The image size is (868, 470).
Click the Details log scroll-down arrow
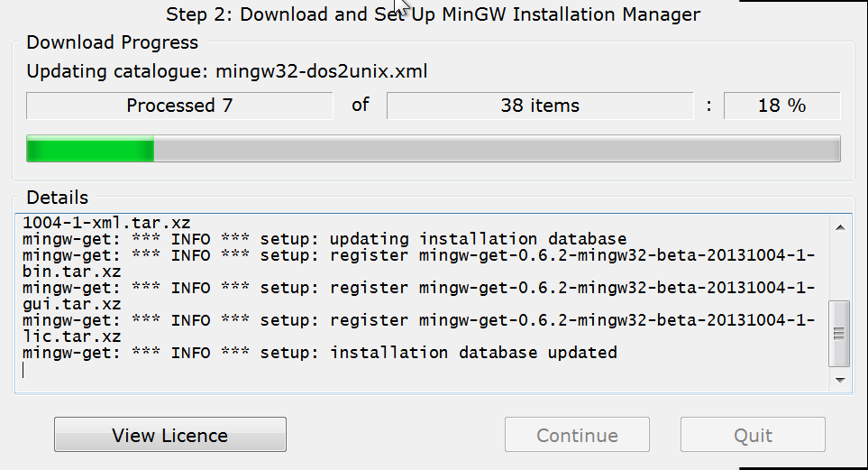(x=839, y=380)
